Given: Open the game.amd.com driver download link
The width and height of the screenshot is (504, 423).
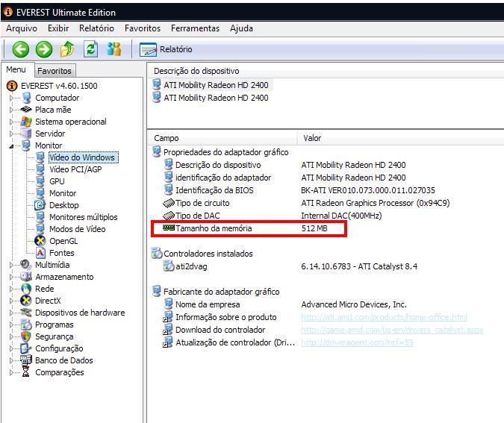Looking at the screenshot, I should 392,330.
